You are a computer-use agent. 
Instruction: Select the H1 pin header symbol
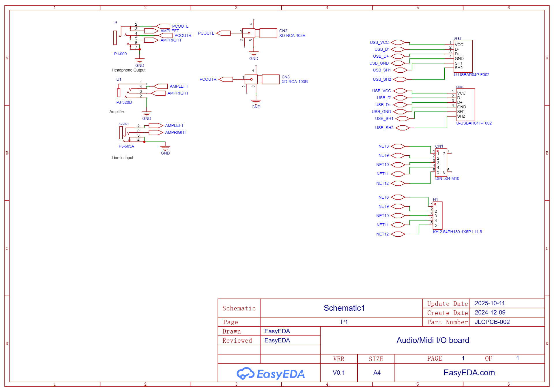437,216
